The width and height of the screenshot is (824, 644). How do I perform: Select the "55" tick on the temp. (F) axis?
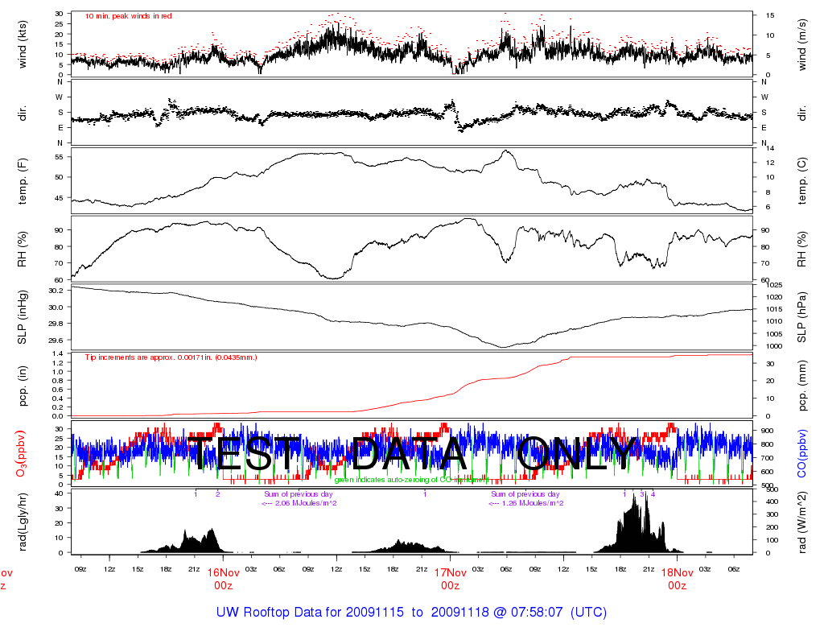59,157
